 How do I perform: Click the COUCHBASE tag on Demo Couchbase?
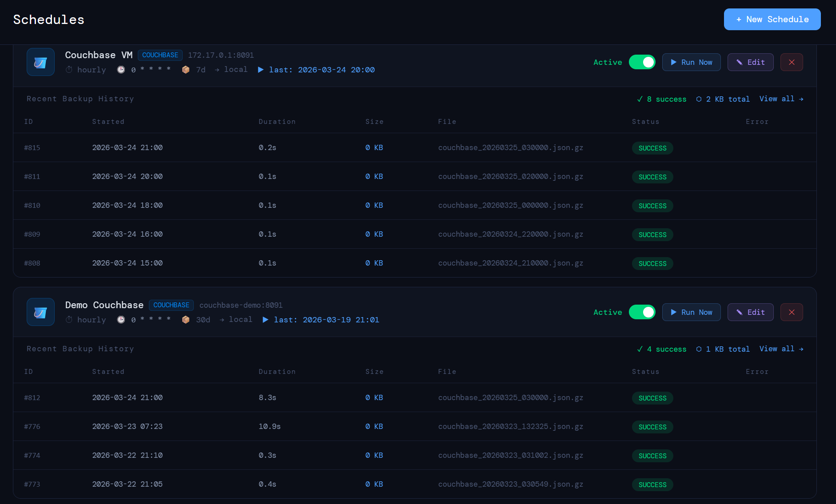tap(171, 305)
